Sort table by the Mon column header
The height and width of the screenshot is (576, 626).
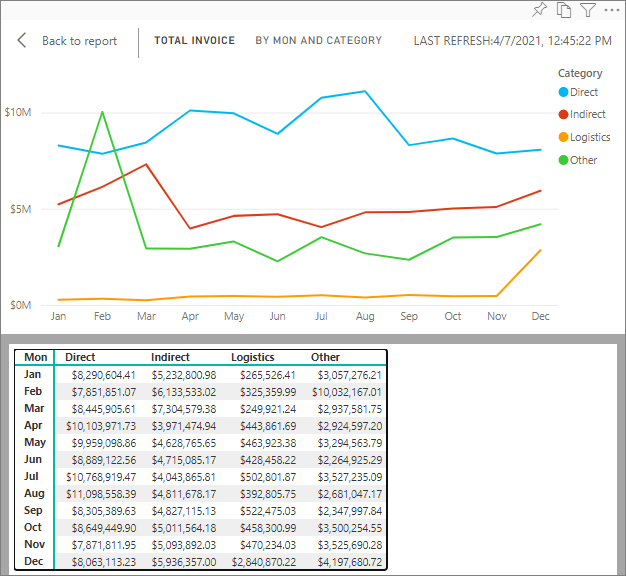point(36,357)
